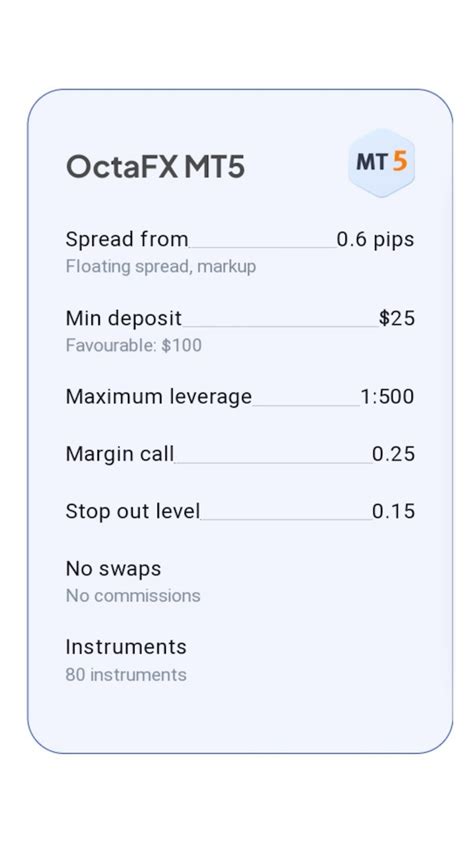Click the Spread from label
The height and width of the screenshot is (846, 474).
[x=127, y=239]
